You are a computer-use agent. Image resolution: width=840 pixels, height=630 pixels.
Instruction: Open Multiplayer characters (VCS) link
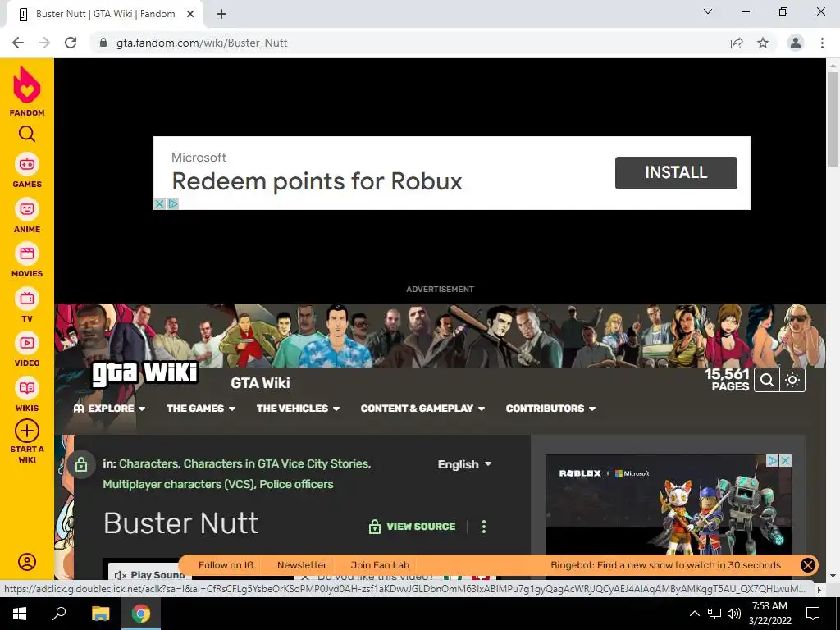click(179, 484)
